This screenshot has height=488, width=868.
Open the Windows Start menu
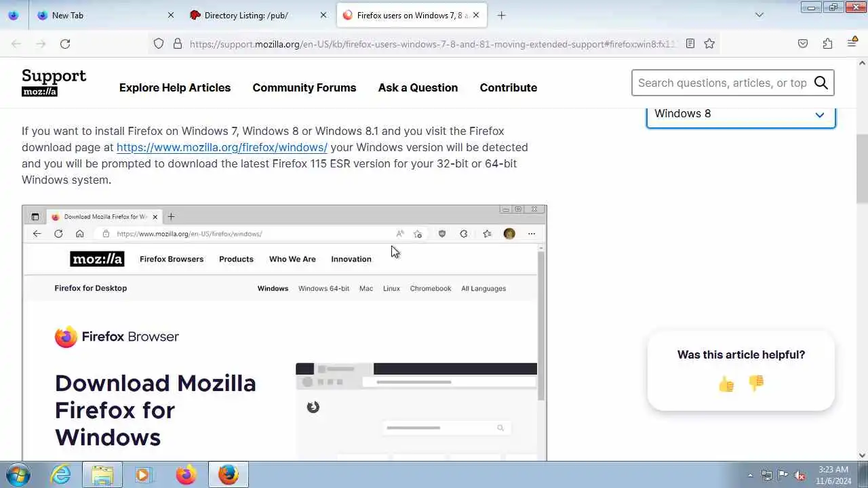pyautogui.click(x=18, y=474)
